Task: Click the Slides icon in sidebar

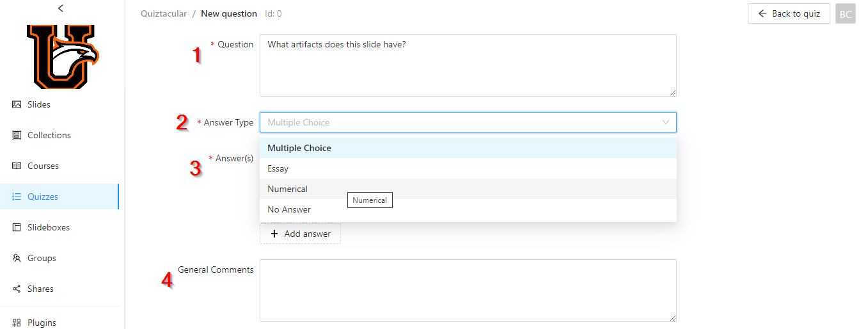Action: pos(17,104)
